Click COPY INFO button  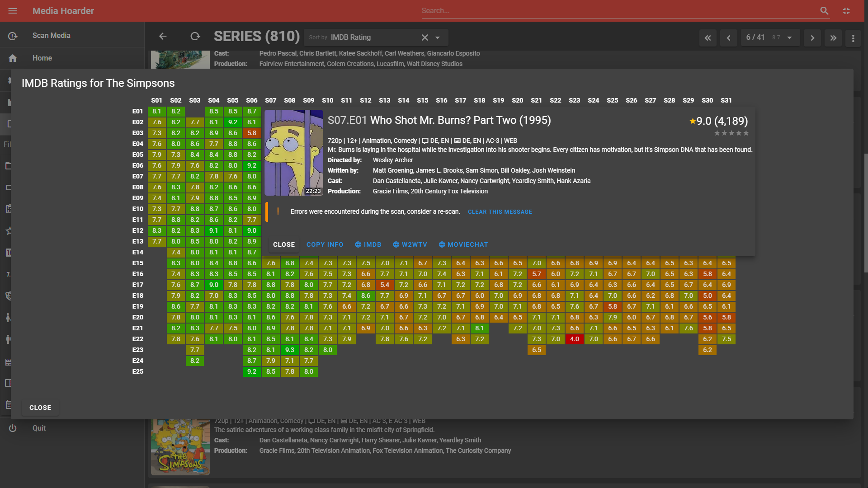pos(325,244)
